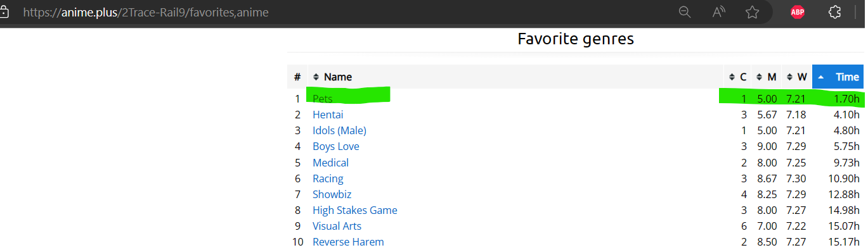Click the zoom out magnifier icon

tap(685, 12)
